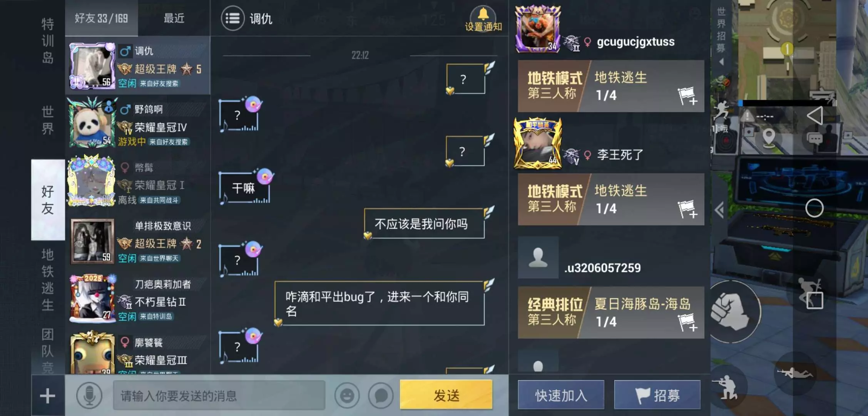The width and height of the screenshot is (868, 416).
Task: Open the quick chat bubble icon
Action: point(381,396)
